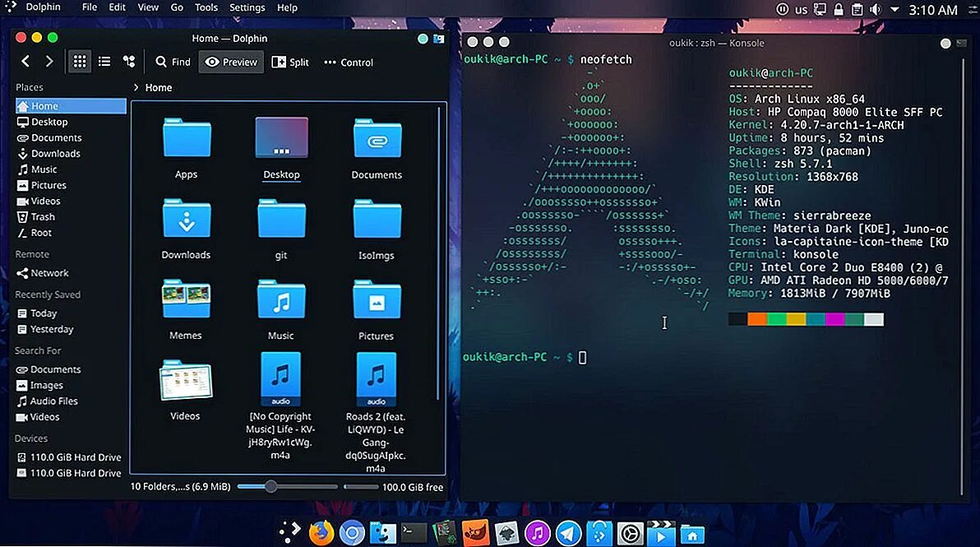Viewport: 980px width, 547px height.
Task: Select the Music folder icon in file view
Action: (x=281, y=299)
